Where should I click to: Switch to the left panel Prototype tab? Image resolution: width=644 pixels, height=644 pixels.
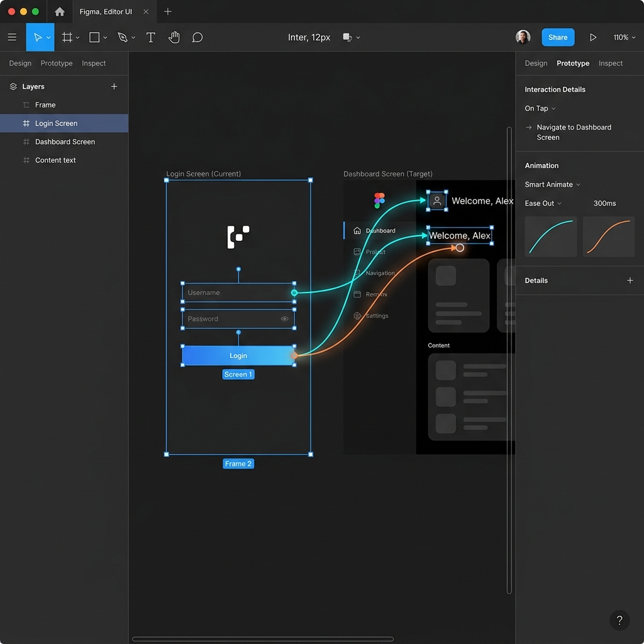click(57, 64)
